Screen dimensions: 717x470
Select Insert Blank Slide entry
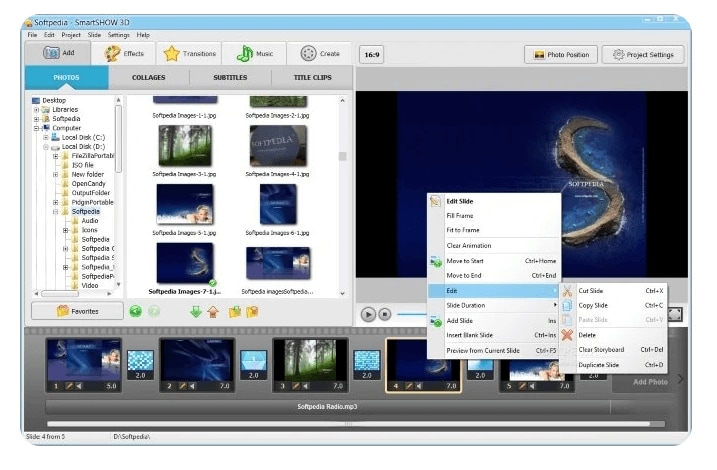coord(494,335)
